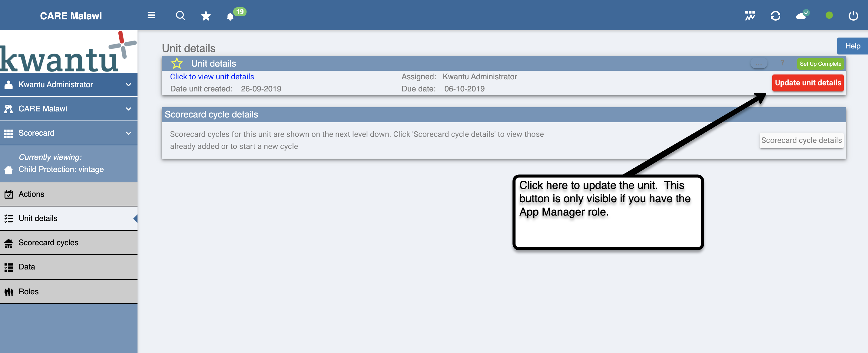Click the cloud sync status icon
The image size is (868, 353).
point(802,15)
